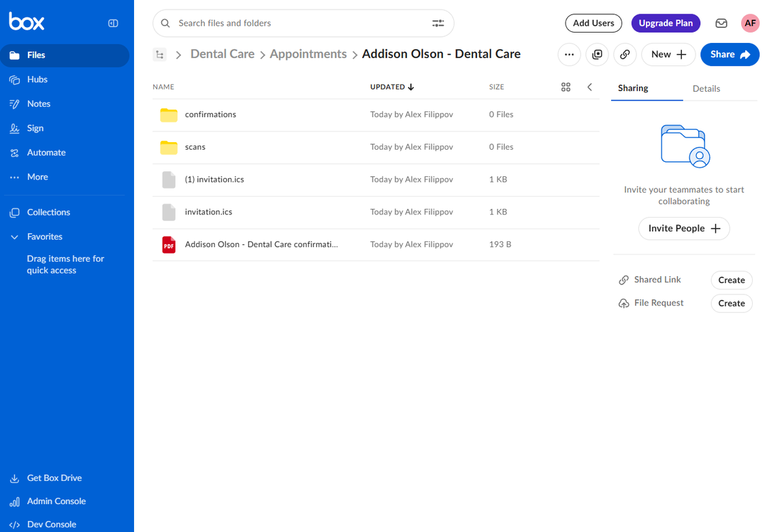Click the 193 B size cell
This screenshot has height=532, width=769.
(x=500, y=244)
